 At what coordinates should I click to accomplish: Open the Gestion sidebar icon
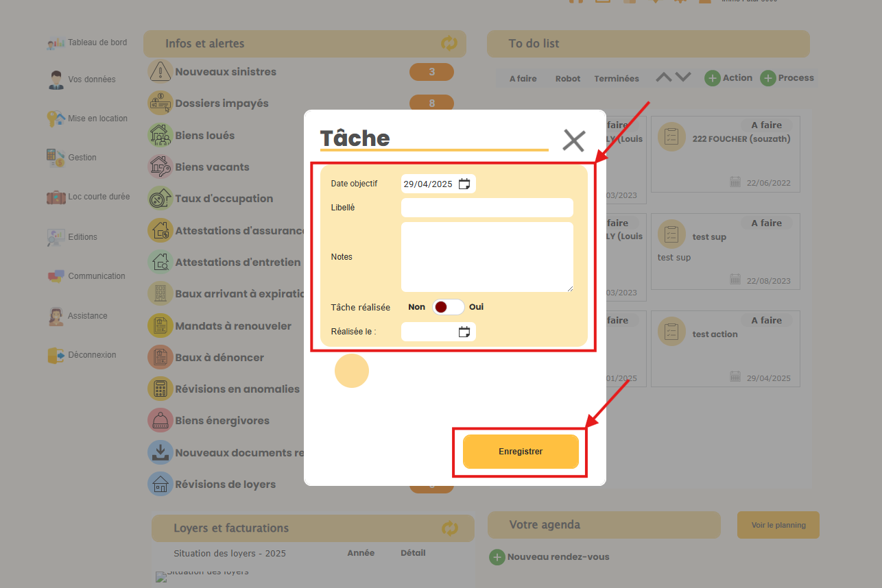pyautogui.click(x=56, y=158)
